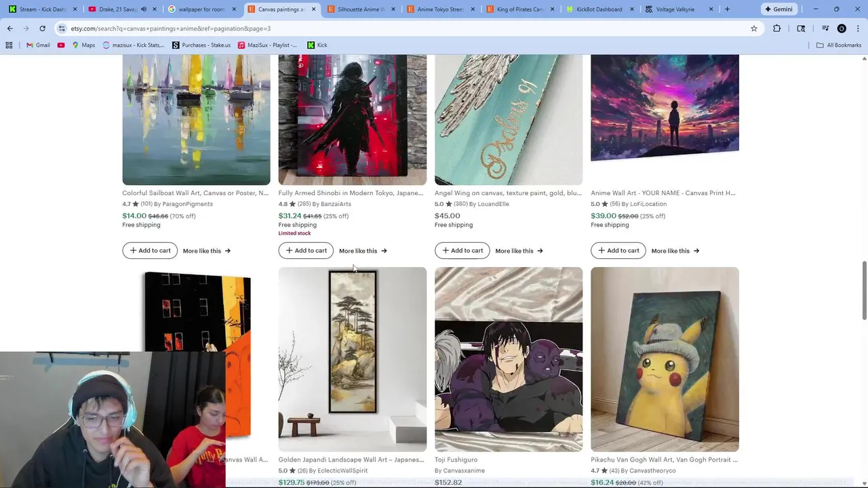This screenshot has width=868, height=488.
Task: Open the Gmail bookmark
Action: coord(38,45)
